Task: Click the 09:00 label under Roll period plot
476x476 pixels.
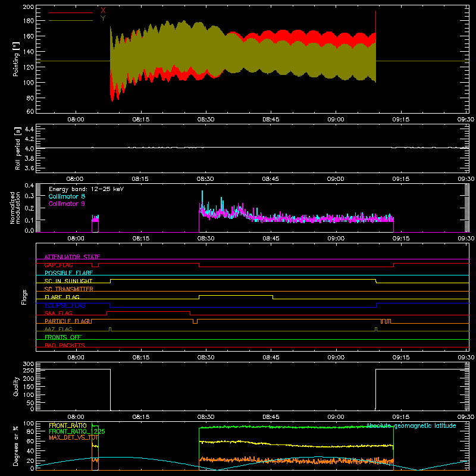Action: 336,179
